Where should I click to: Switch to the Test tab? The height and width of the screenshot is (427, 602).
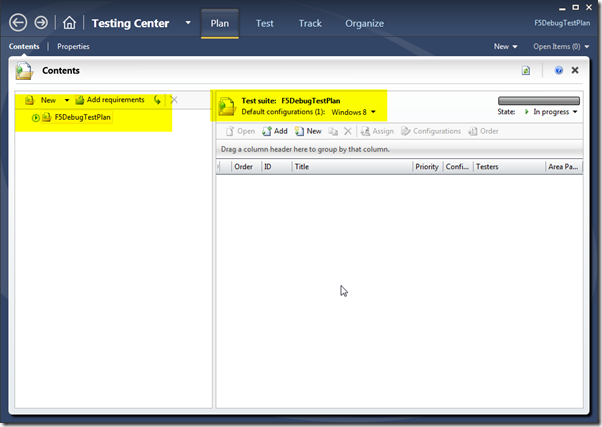click(265, 23)
